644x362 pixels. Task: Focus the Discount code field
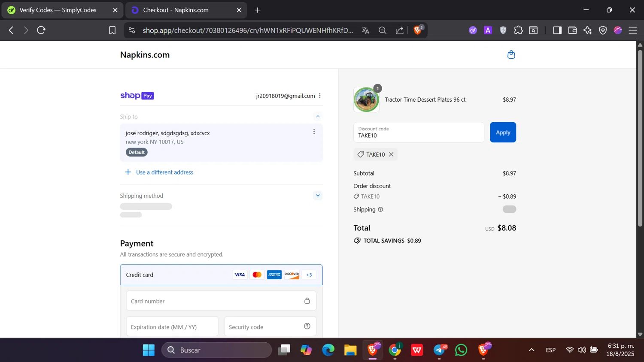[419, 132]
